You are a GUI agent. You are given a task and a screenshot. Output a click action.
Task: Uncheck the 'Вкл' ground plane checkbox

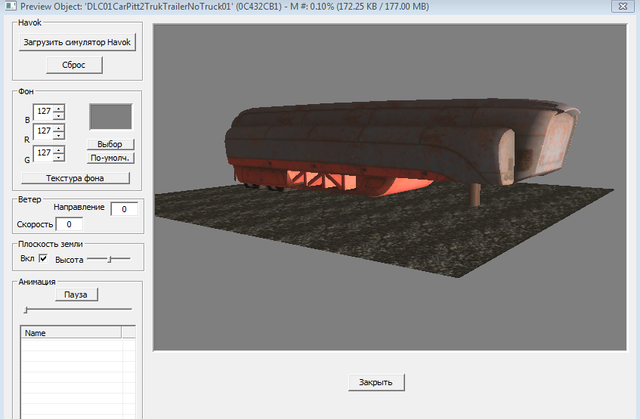(x=43, y=258)
